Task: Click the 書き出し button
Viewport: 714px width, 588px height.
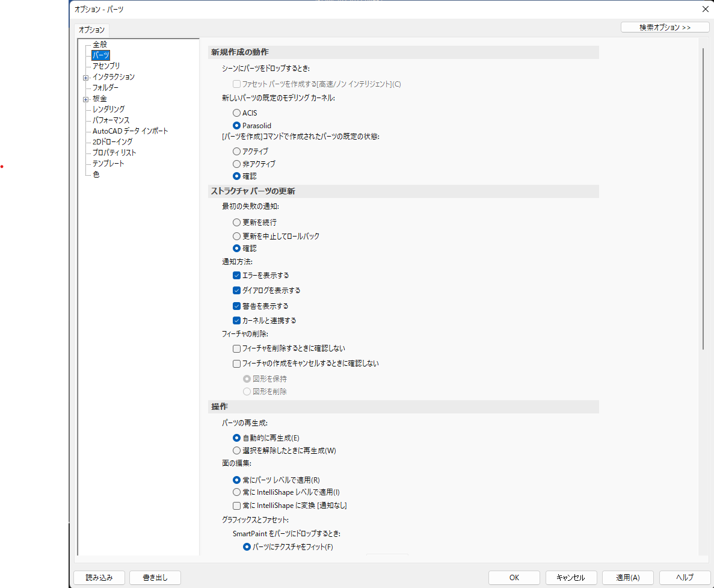Action: (155, 578)
